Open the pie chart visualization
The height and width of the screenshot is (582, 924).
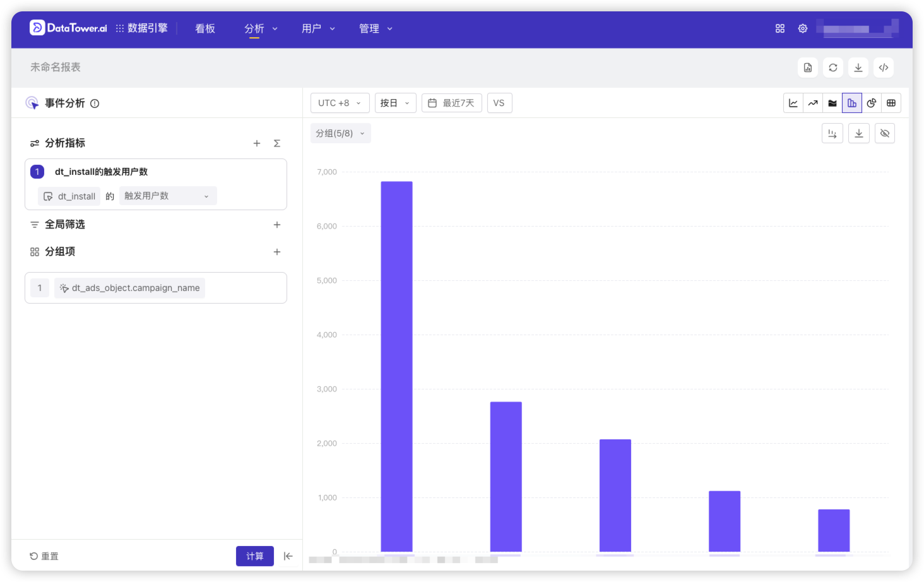point(872,102)
